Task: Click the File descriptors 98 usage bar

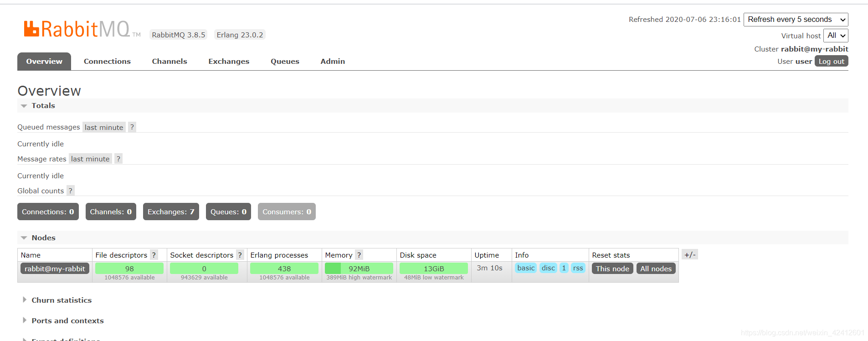Action: pyautogui.click(x=129, y=269)
